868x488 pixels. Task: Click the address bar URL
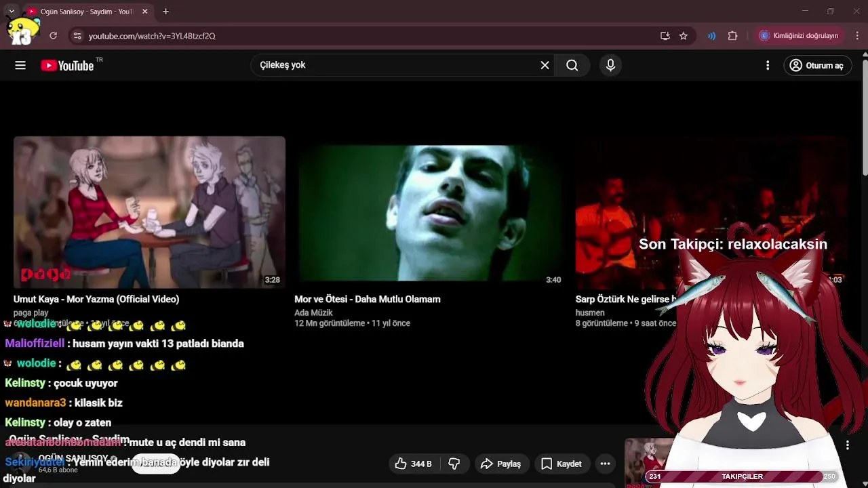coord(152,36)
